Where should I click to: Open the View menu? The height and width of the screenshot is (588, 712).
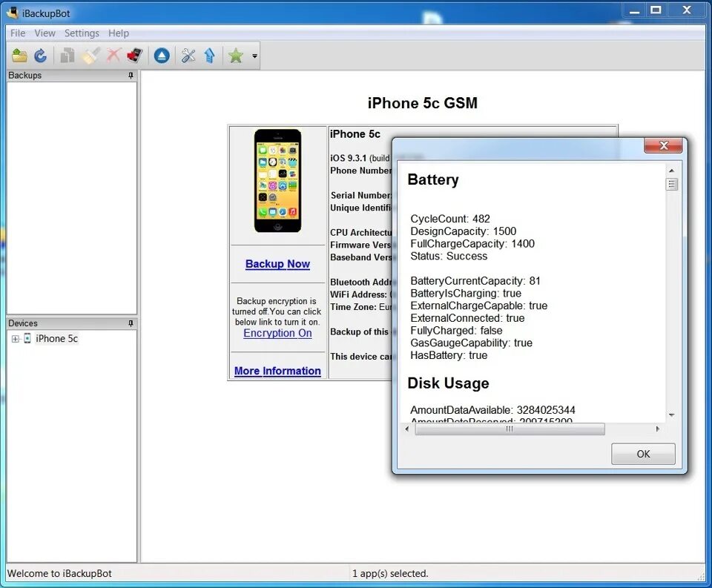45,33
